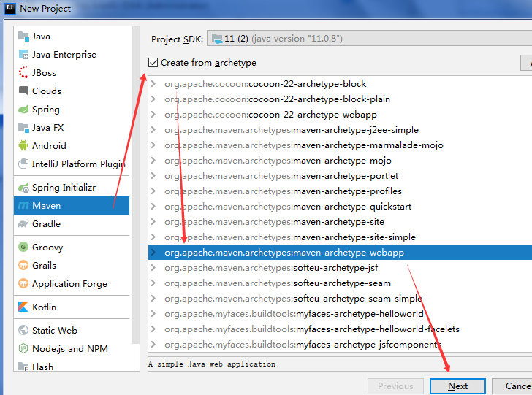Click the Clouds speech bubble icon
This screenshot has width=532, height=395.
point(23,91)
